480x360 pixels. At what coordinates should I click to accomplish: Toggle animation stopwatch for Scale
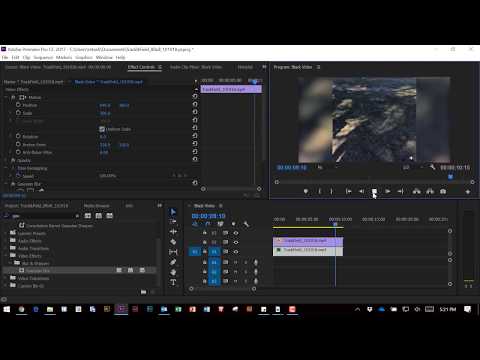coord(18,113)
